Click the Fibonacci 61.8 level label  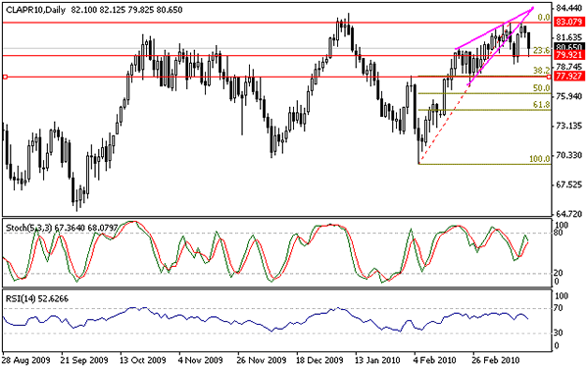pyautogui.click(x=542, y=105)
